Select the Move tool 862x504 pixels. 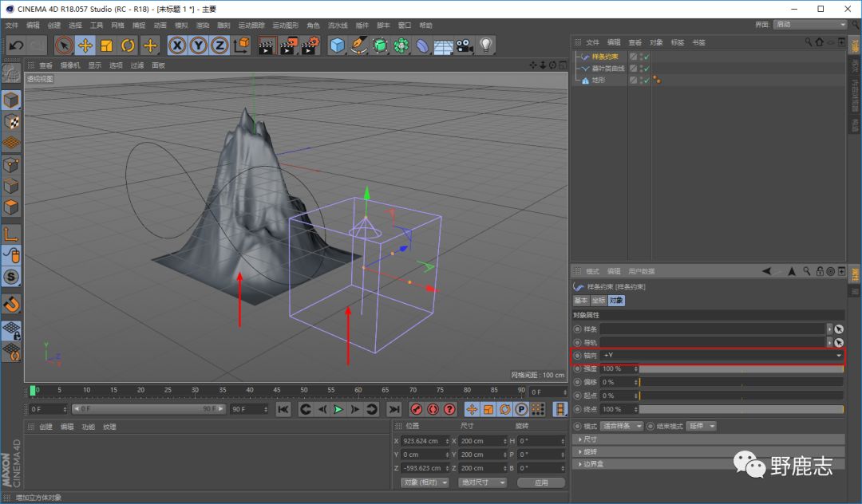point(85,45)
